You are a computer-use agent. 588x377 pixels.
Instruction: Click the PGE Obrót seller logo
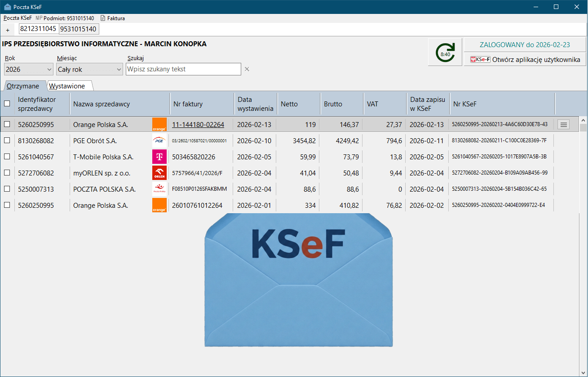pos(159,141)
